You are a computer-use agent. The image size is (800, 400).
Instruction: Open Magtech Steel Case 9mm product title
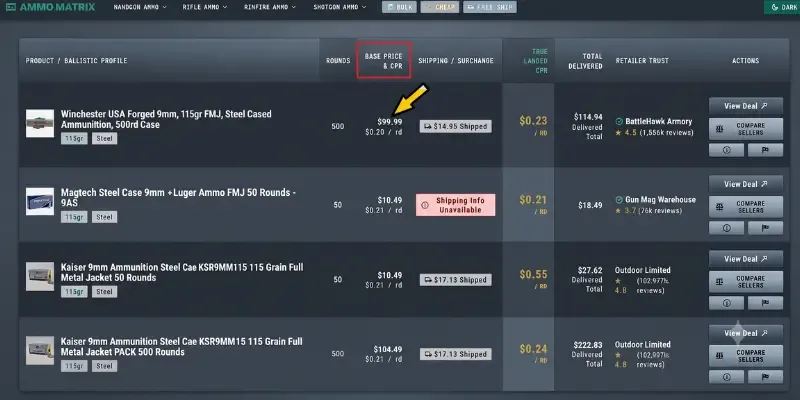pyautogui.click(x=179, y=198)
